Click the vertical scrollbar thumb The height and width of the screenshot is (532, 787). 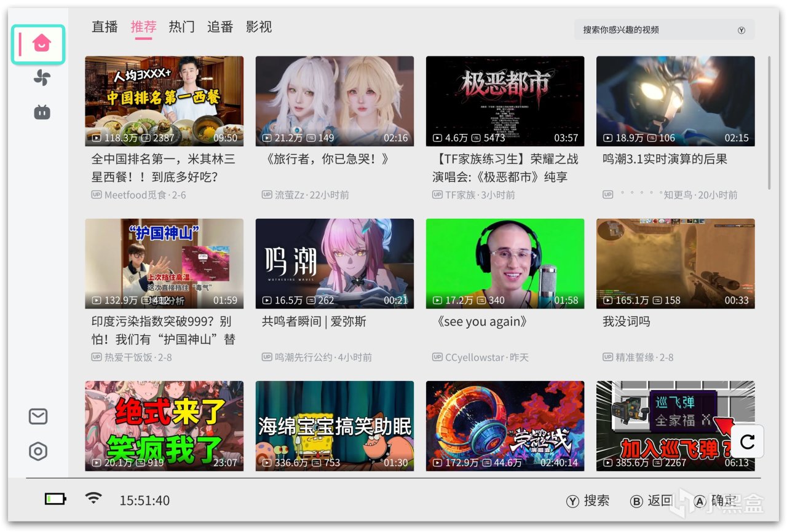(769, 123)
